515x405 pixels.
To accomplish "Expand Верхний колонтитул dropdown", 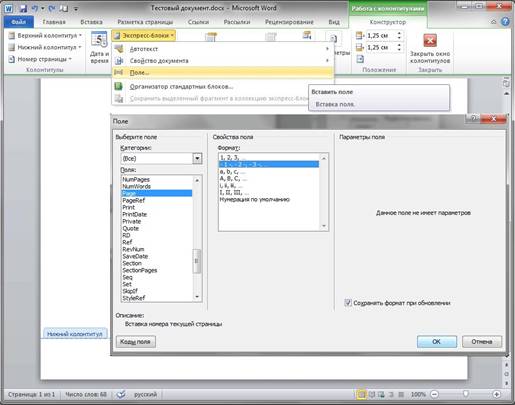I will [x=45, y=35].
